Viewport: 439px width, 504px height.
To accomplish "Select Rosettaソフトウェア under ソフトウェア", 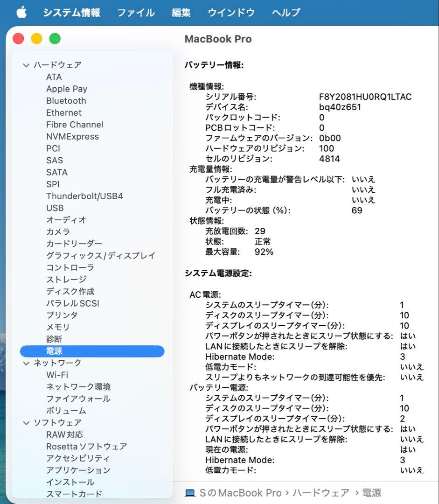I will 85,446.
